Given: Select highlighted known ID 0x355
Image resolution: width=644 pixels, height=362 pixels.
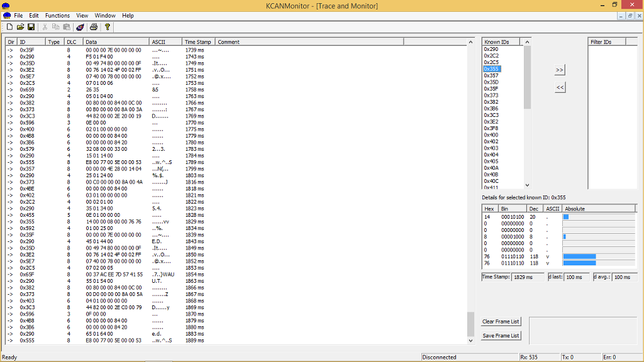Looking at the screenshot, I should pos(491,69).
